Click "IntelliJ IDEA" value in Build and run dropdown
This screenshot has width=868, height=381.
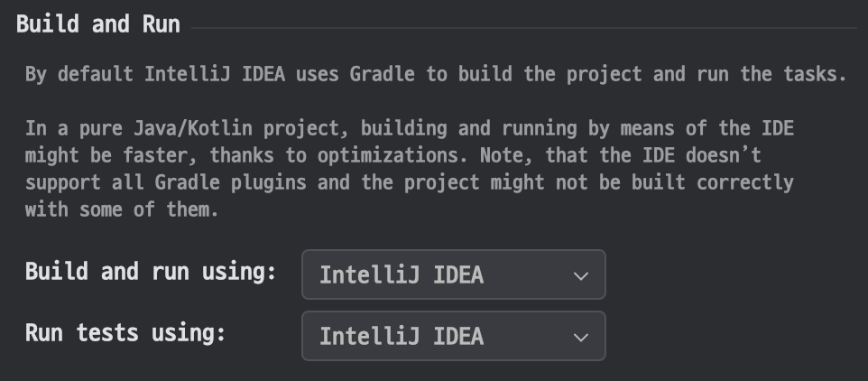point(402,274)
